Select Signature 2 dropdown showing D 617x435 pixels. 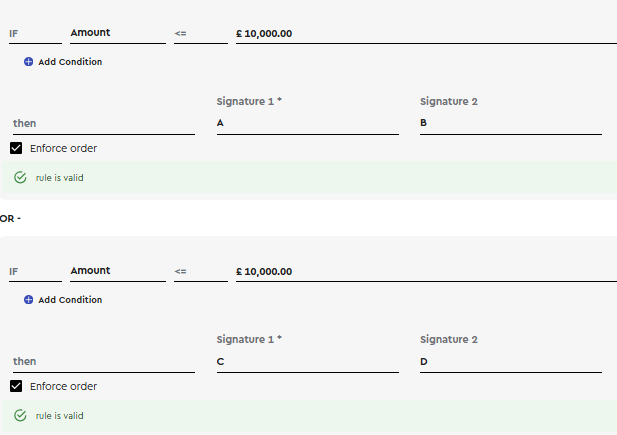[511, 362]
